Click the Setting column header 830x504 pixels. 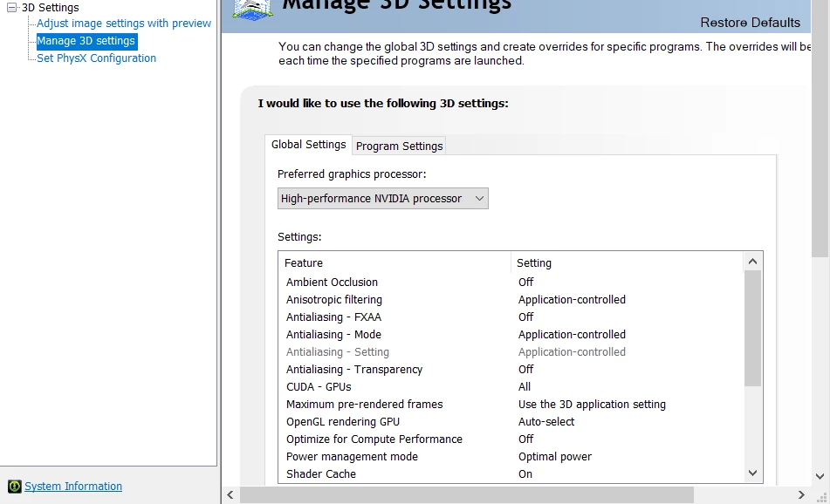pyautogui.click(x=627, y=262)
